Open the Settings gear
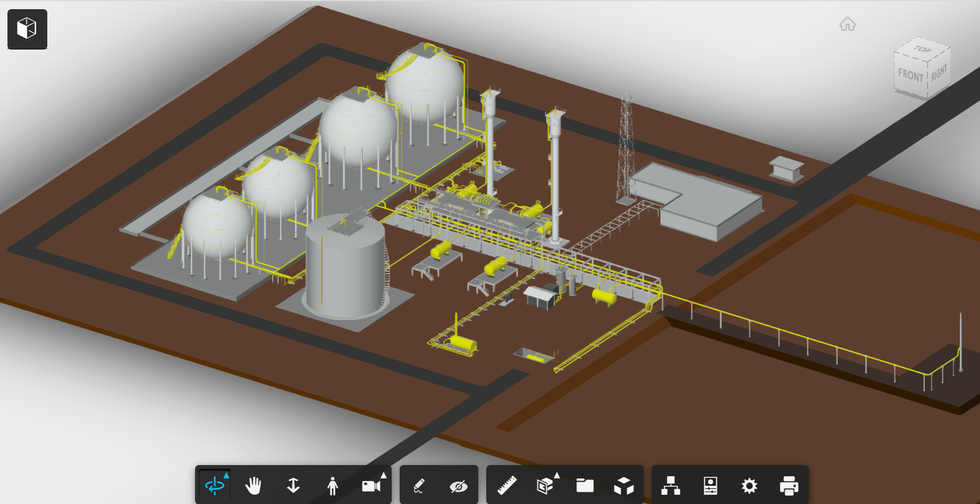 tap(749, 486)
